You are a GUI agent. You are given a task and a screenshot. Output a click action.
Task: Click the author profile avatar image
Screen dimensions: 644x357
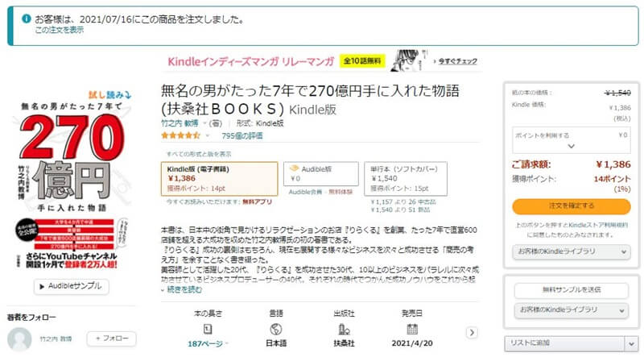tap(19, 339)
